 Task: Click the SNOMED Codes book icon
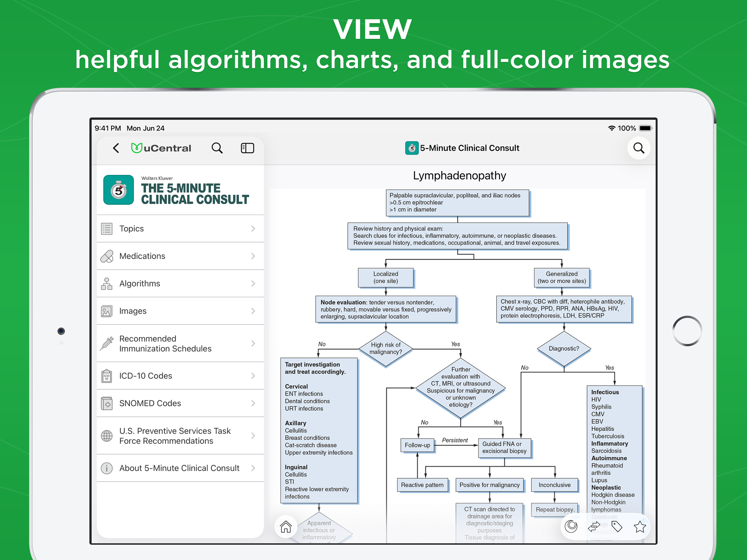click(107, 403)
